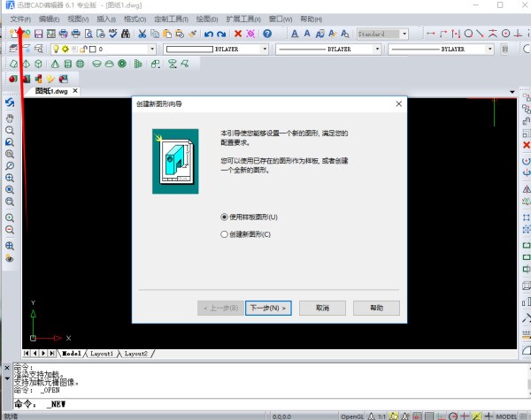Click the 取消 button
531x420 pixels.
(322, 308)
